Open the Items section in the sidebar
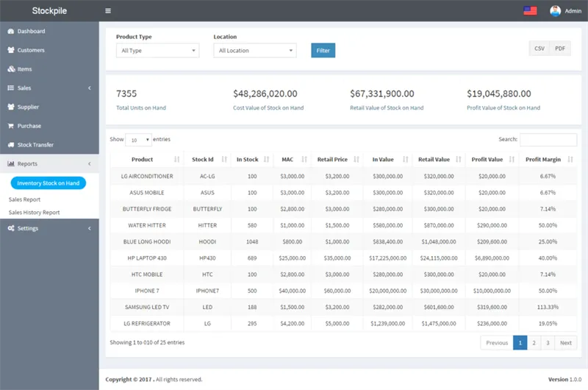This screenshot has height=390, width=588. (x=24, y=69)
